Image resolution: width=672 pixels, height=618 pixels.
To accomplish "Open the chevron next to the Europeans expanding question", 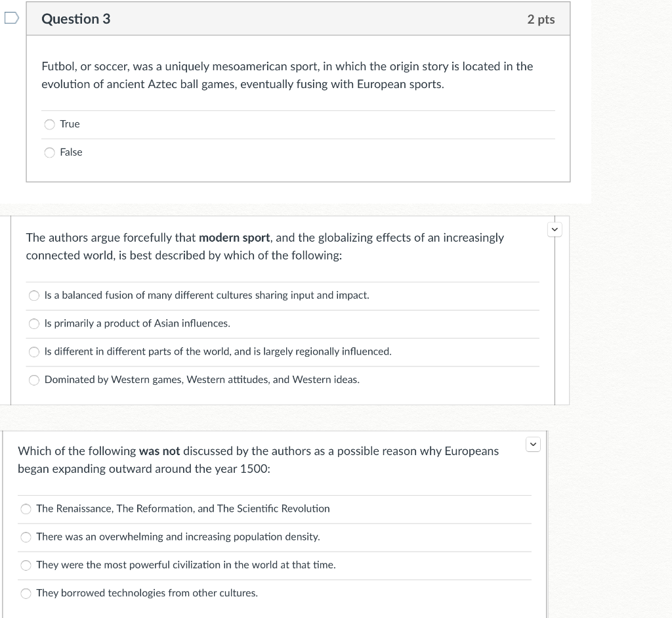I will pos(533,445).
